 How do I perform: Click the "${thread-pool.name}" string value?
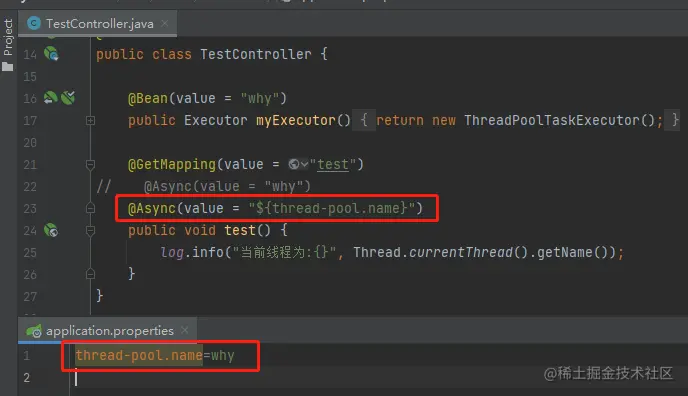point(332,208)
